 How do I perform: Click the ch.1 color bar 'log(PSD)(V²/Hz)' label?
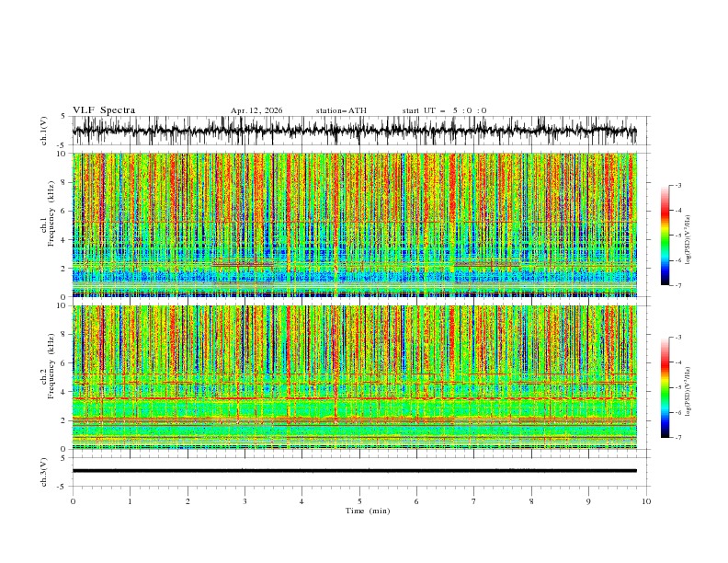point(688,240)
